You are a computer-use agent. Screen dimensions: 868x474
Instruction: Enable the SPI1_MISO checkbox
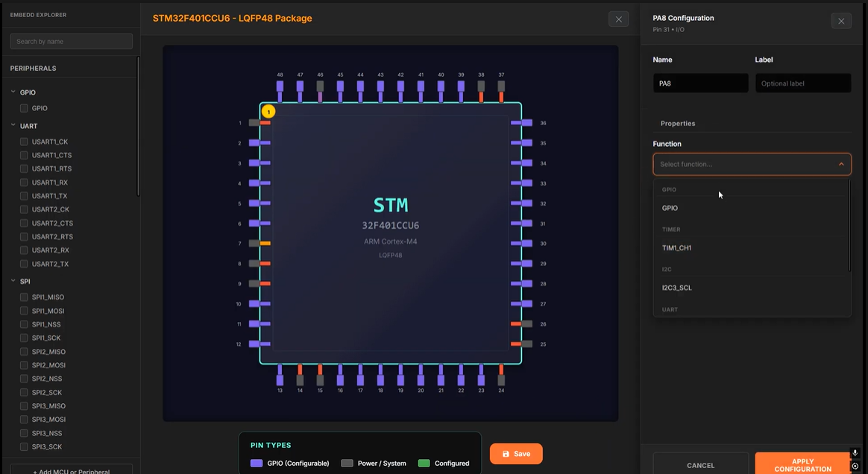[x=24, y=297]
